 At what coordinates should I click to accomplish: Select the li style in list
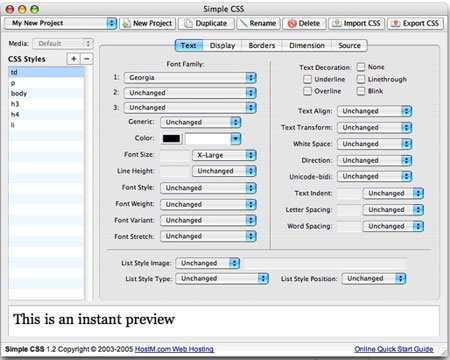point(46,125)
